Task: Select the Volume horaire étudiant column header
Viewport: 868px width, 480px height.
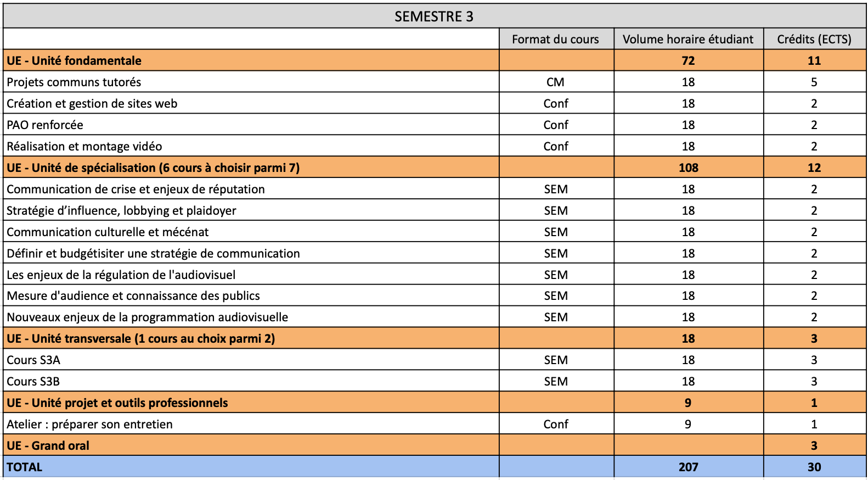Action: pyautogui.click(x=687, y=39)
